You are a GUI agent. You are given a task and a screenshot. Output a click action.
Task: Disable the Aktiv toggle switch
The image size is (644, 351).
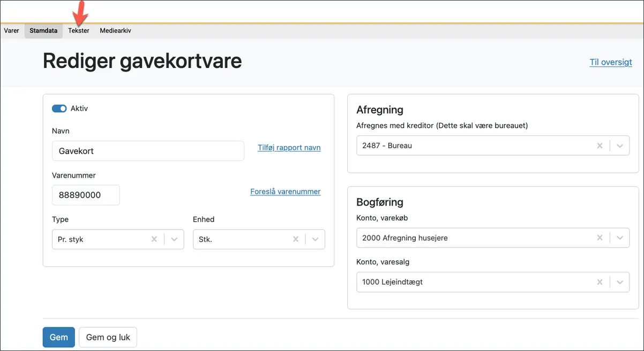coord(59,108)
